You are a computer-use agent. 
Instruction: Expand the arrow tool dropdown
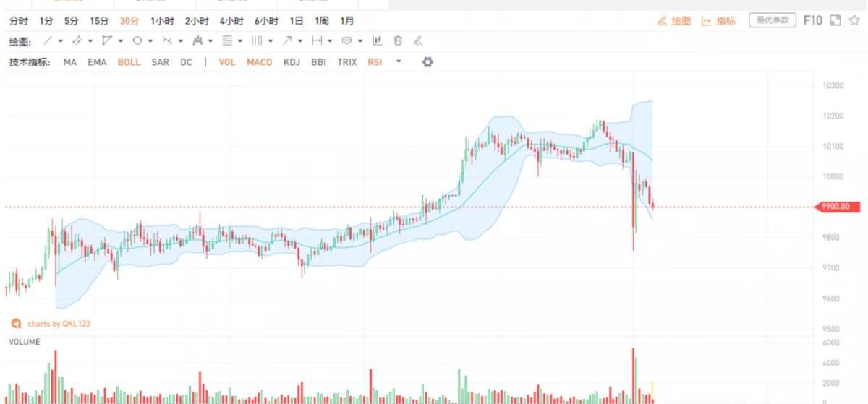pos(299,41)
